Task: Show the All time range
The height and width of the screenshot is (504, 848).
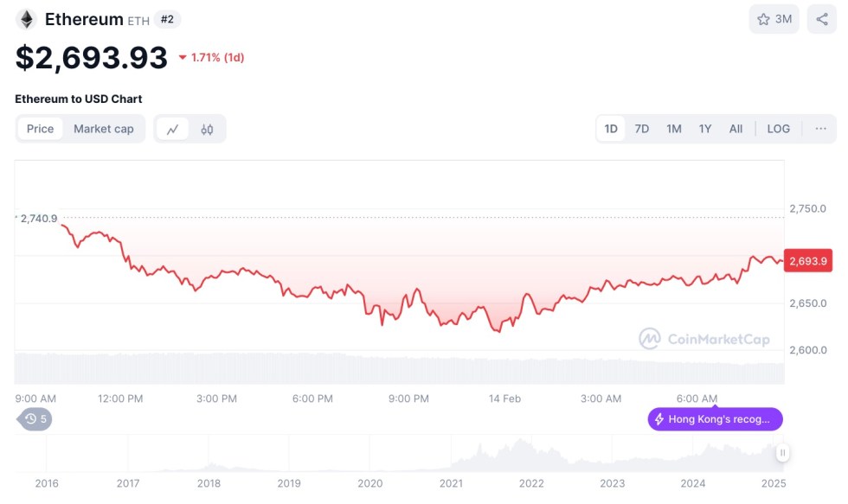Action: click(736, 129)
